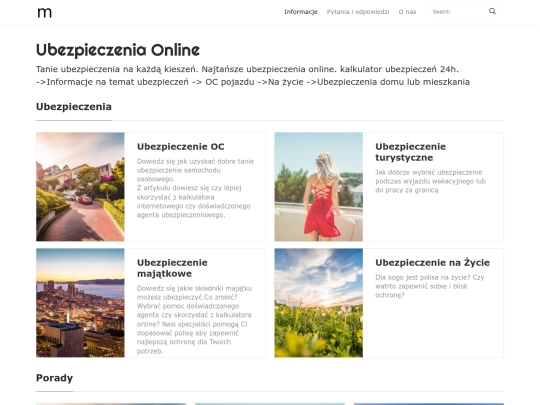Image resolution: width=540 pixels, height=405 pixels.
Task: Open Pytania i odpowiedzi menu item
Action: point(358,12)
